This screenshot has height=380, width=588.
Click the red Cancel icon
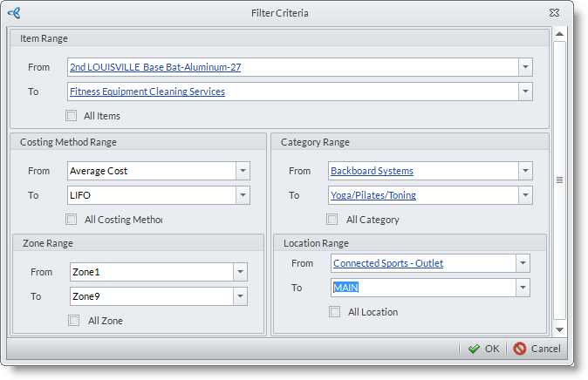(x=520, y=349)
